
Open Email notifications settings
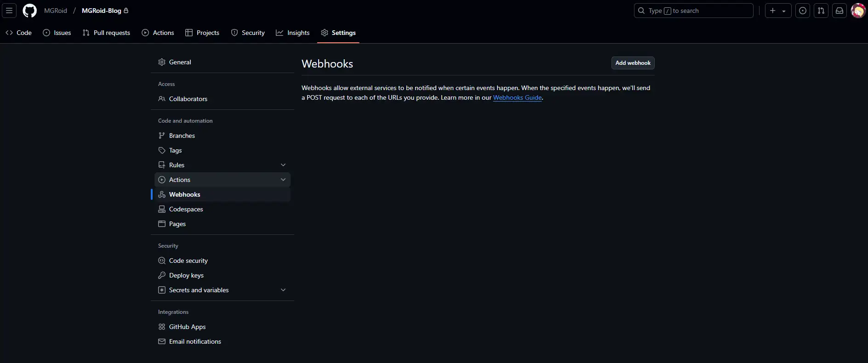coord(223,341)
